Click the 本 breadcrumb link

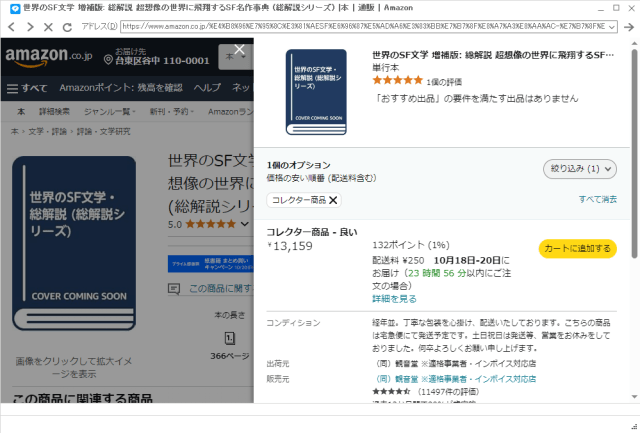[15, 131]
